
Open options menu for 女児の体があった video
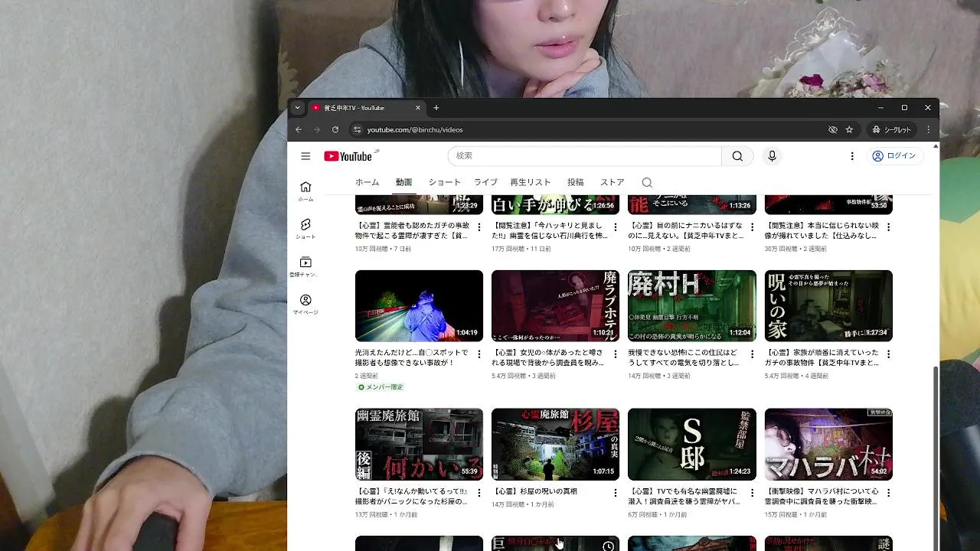[x=616, y=354]
